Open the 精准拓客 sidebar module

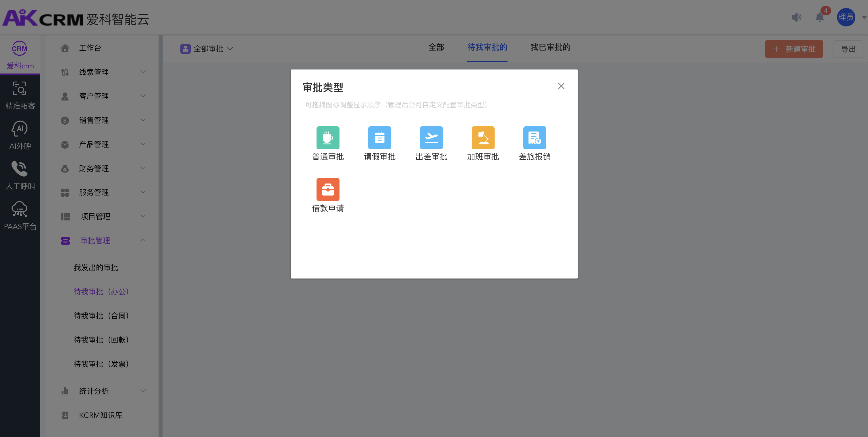tap(20, 95)
